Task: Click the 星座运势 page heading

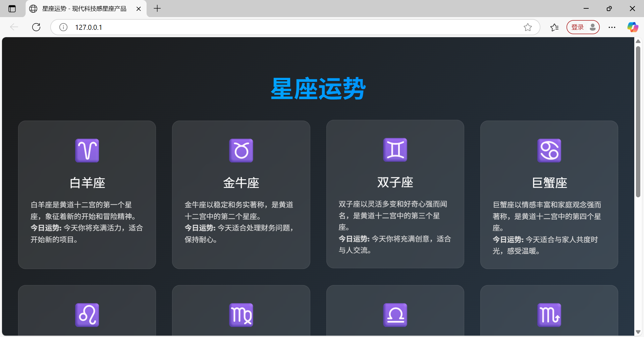Action: pos(318,89)
